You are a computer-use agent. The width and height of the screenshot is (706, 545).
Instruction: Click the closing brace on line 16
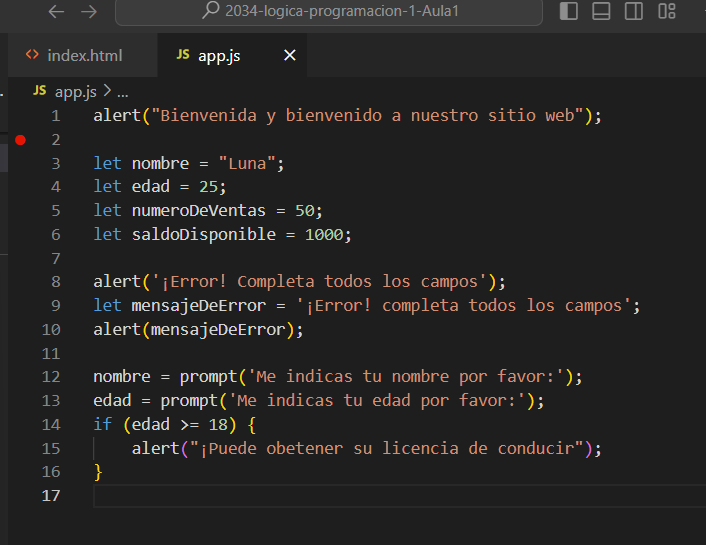click(98, 472)
